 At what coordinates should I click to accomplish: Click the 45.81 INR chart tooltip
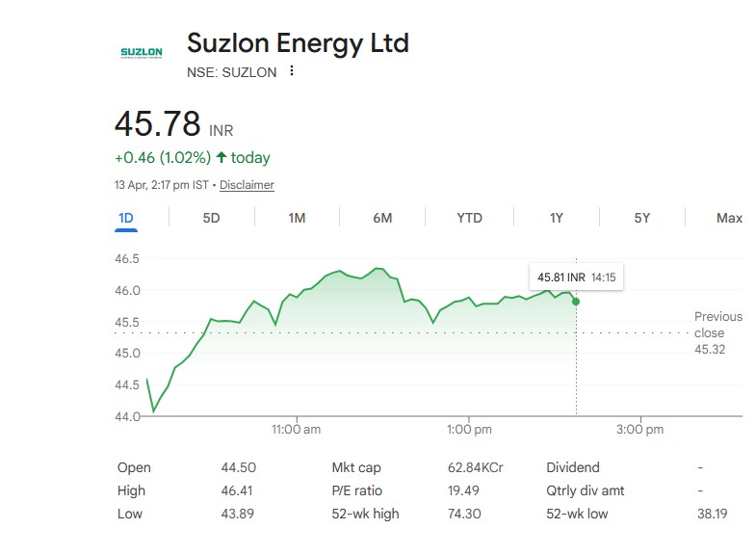[576, 277]
